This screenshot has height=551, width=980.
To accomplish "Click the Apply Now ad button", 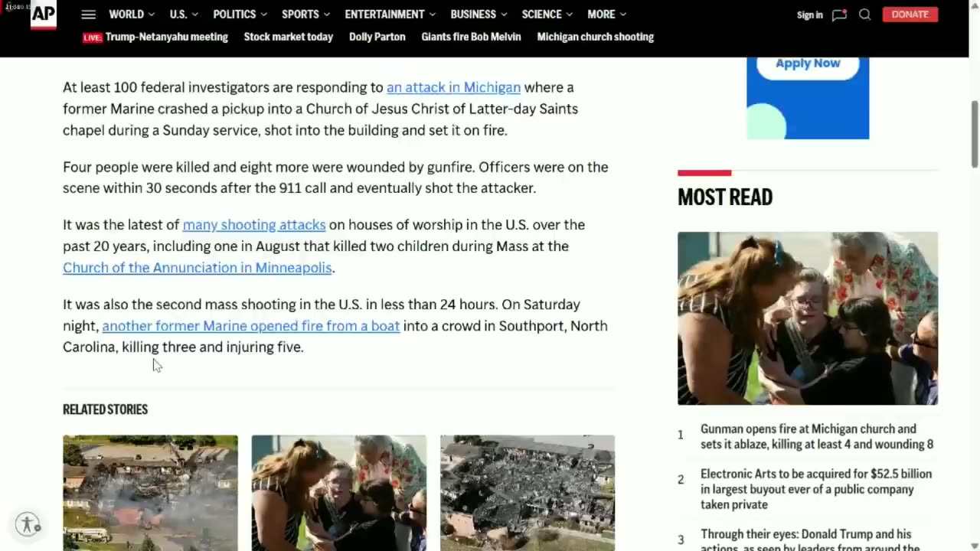I will tap(808, 64).
